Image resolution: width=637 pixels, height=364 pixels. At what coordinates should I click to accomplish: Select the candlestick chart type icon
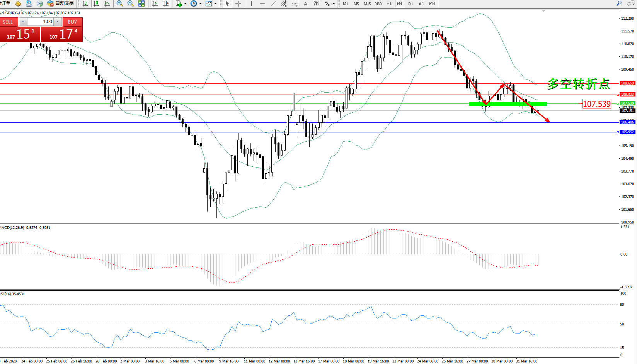point(96,3)
